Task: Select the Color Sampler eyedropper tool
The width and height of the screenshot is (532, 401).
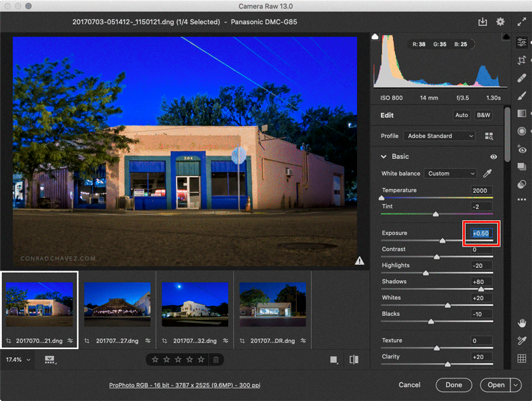Action: tap(521, 340)
